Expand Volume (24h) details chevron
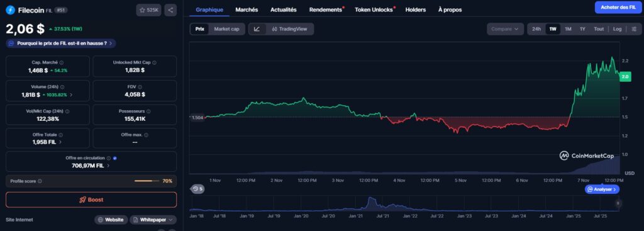644x231 pixels. click(71, 95)
